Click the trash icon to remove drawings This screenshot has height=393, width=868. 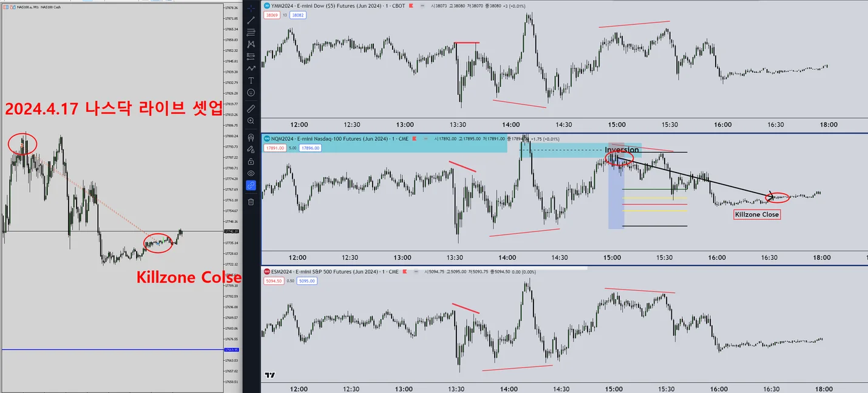click(251, 202)
